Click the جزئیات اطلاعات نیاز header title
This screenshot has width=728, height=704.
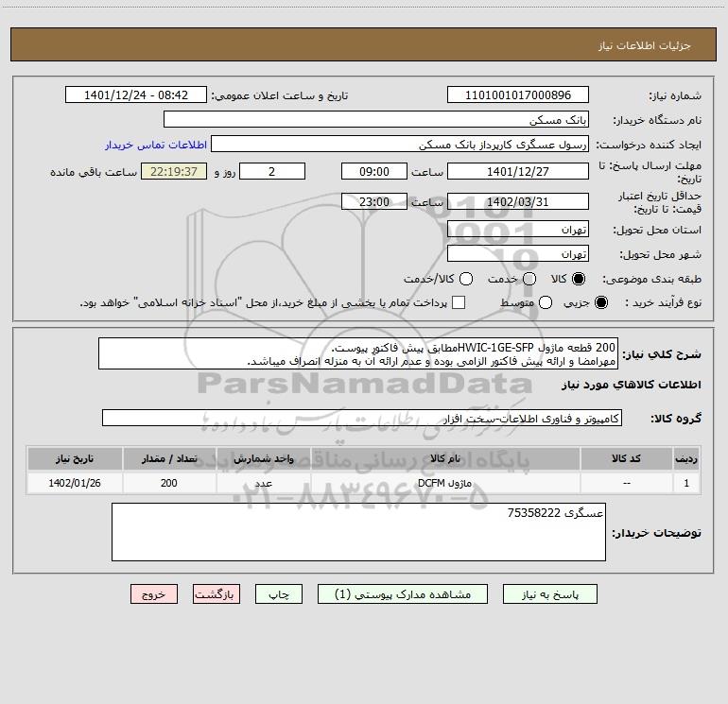645,45
